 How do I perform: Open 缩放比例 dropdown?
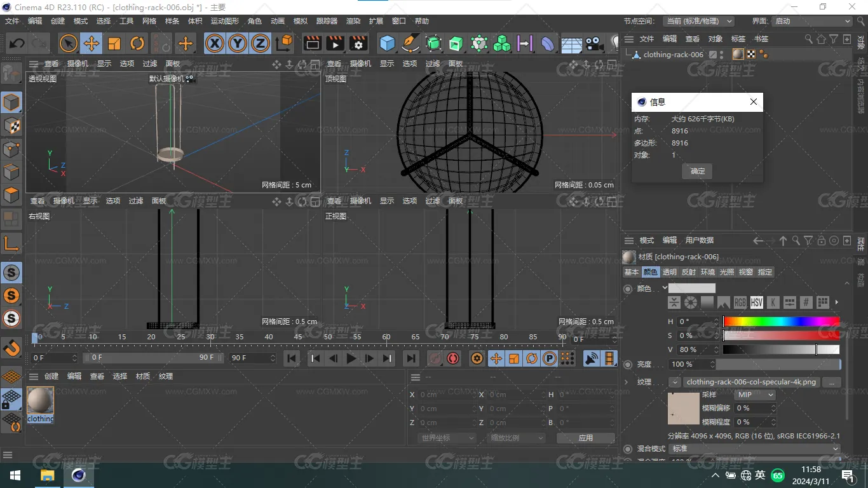(517, 438)
